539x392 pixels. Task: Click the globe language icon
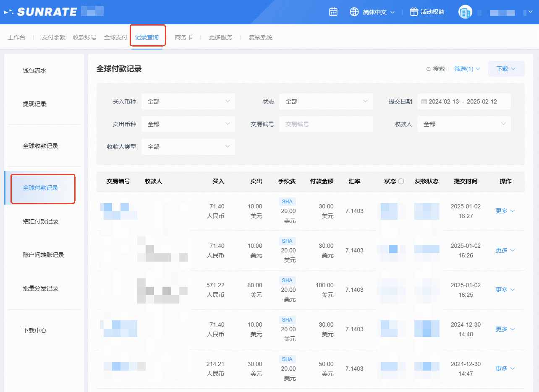(354, 12)
